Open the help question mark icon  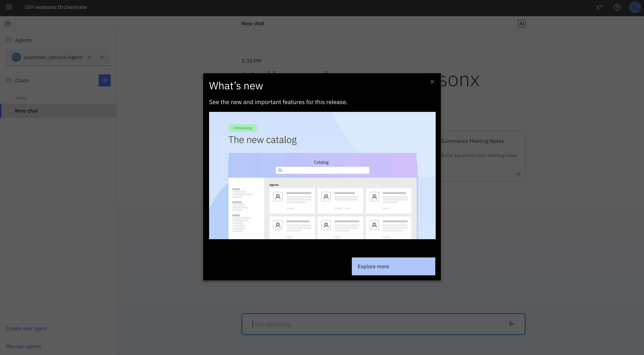[x=617, y=7]
